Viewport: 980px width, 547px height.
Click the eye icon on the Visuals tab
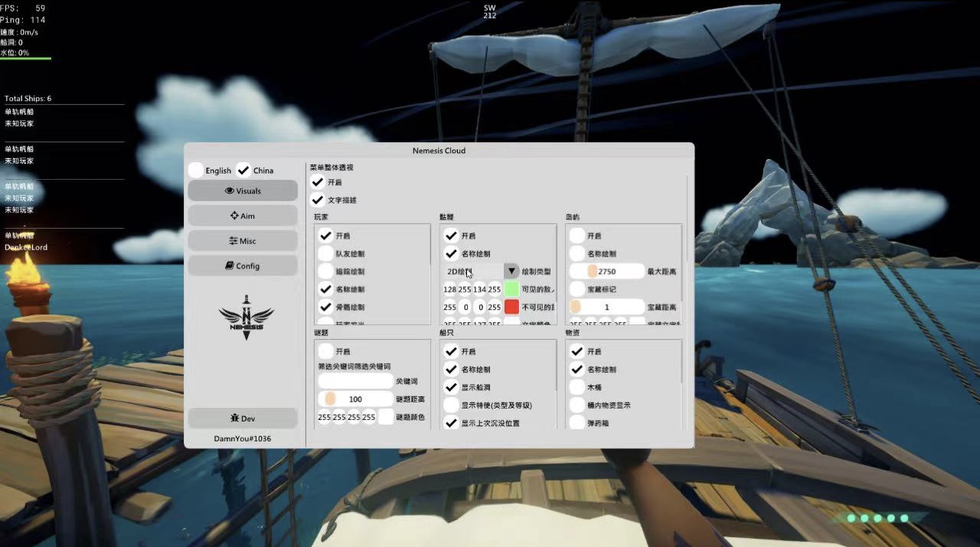[x=229, y=191]
